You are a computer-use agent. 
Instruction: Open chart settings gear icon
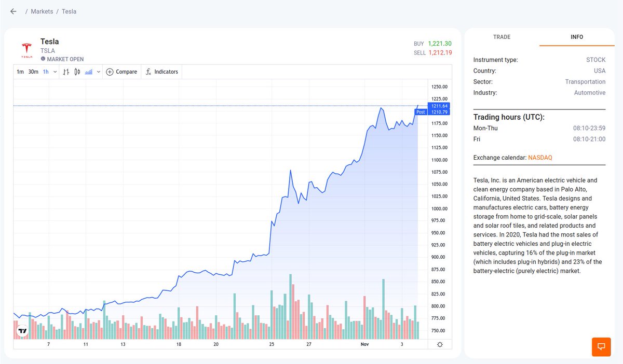point(440,345)
